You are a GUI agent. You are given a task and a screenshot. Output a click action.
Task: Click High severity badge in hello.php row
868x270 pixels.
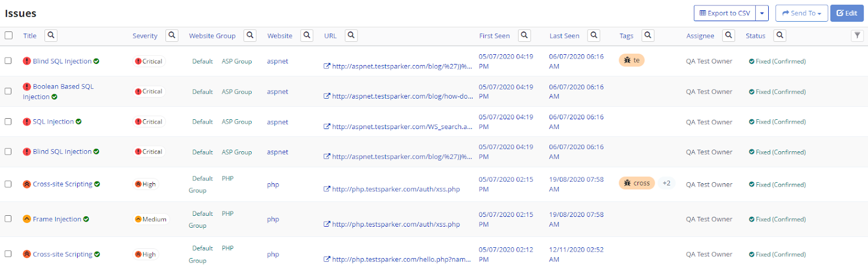145,254
